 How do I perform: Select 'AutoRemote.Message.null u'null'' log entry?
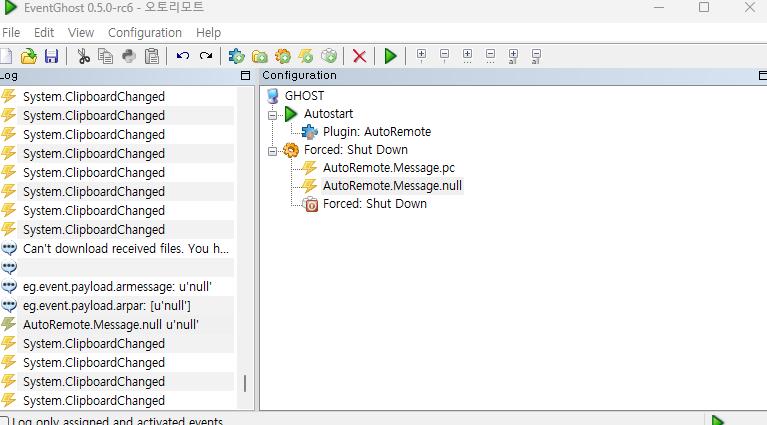[x=110, y=325]
